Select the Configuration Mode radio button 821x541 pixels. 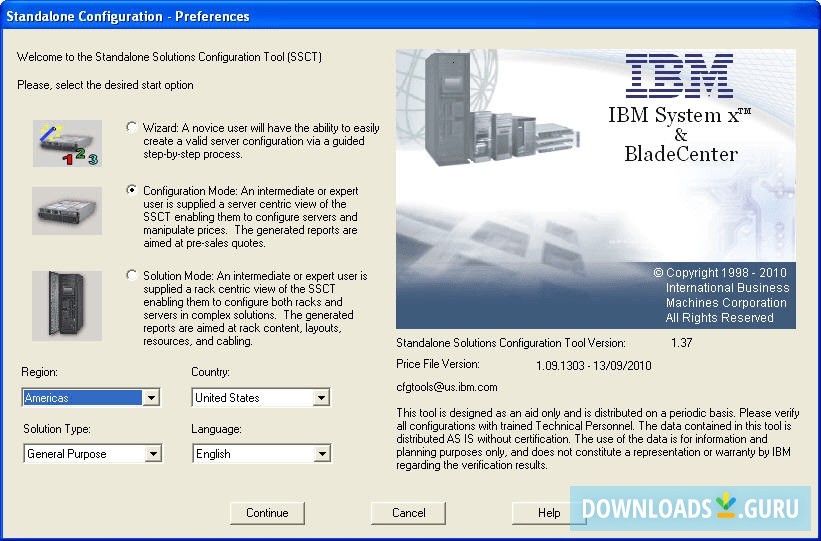coord(132,190)
